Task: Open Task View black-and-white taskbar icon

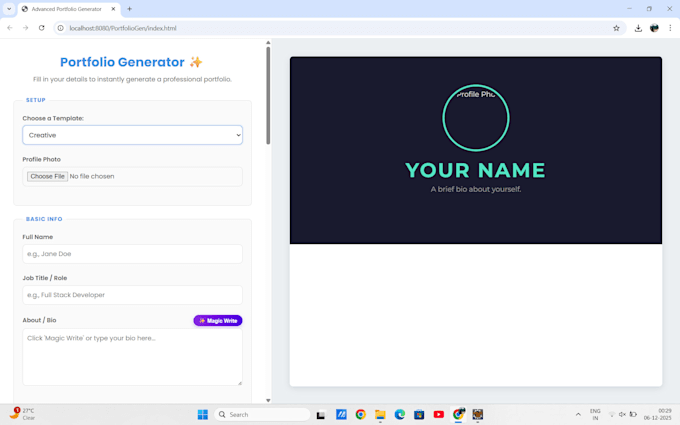Action: 320,415
